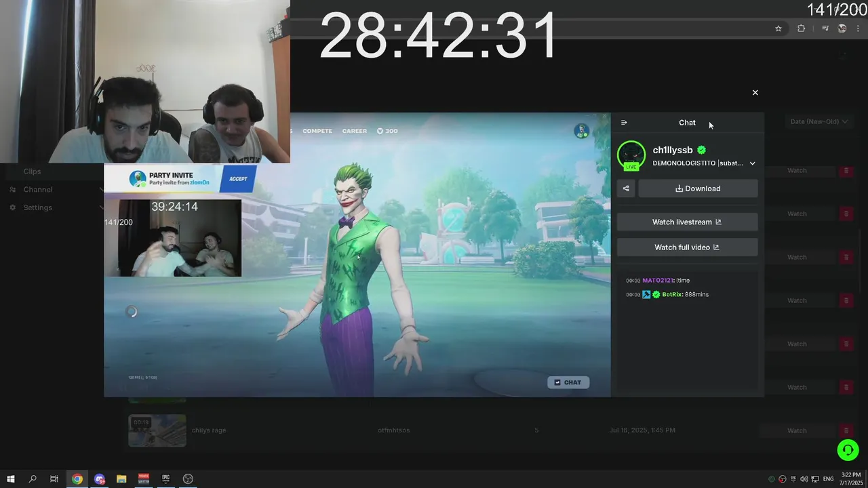Screen dimensions: 868x488
Task: Click the 'Jul 18, 2025, 1:45 PM' date cell
Action: click(x=643, y=430)
